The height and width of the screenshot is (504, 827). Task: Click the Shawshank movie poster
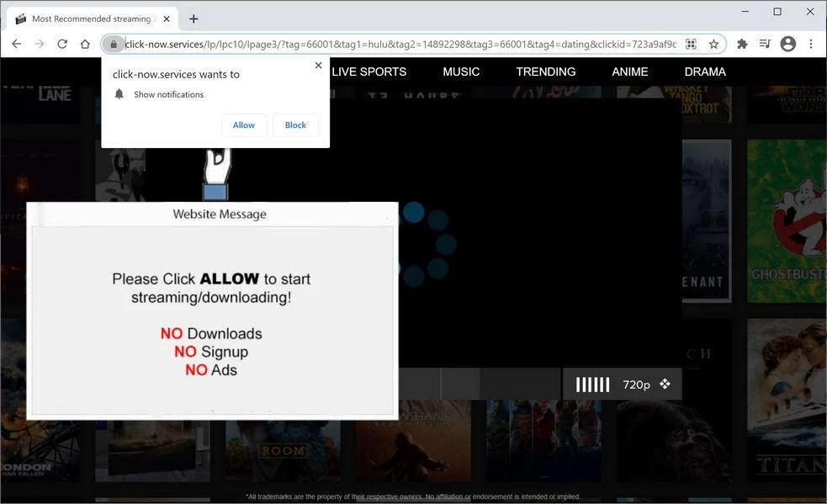pyautogui.click(x=413, y=443)
